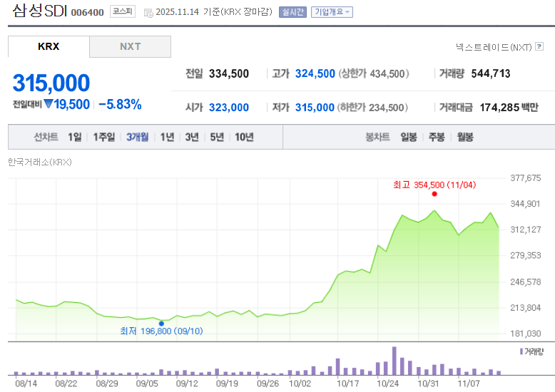This screenshot has height=392, width=555.
Task: Click the 181,030 price axis label
Action: [x=526, y=334]
